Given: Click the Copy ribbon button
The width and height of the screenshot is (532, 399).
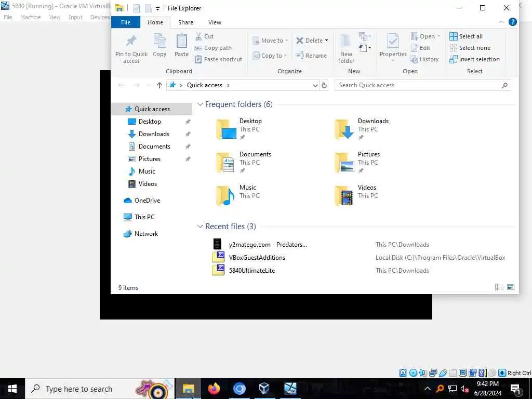Looking at the screenshot, I should 159,46.
